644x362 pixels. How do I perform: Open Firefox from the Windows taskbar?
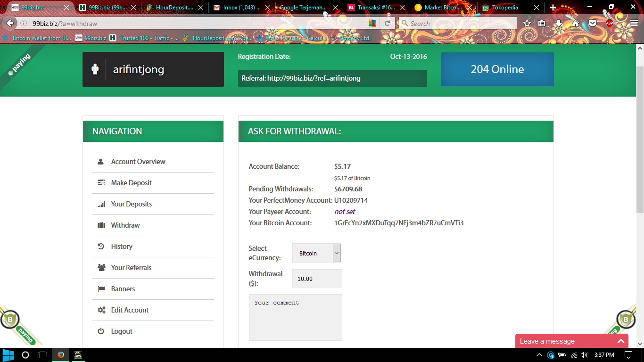pos(60,355)
